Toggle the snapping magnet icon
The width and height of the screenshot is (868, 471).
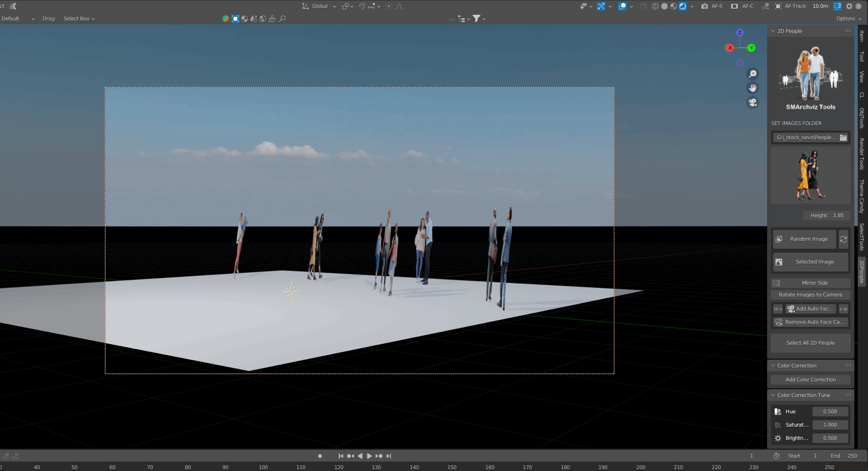(362, 6)
